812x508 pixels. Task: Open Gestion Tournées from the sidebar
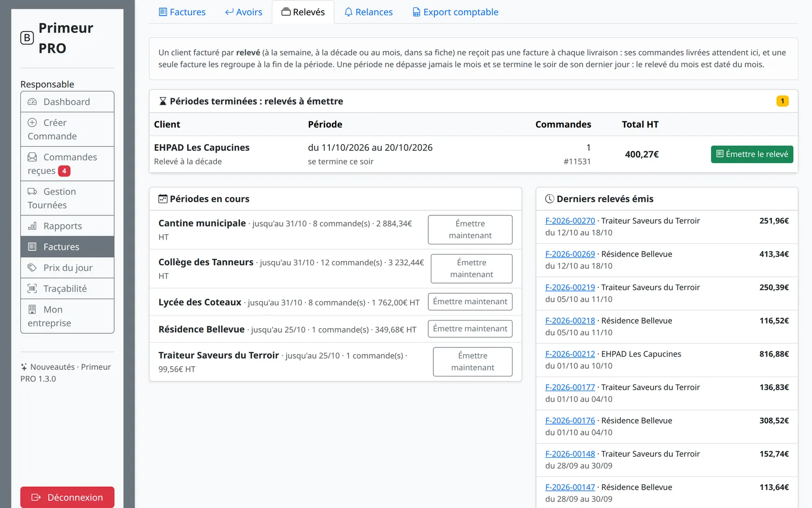[x=67, y=199]
